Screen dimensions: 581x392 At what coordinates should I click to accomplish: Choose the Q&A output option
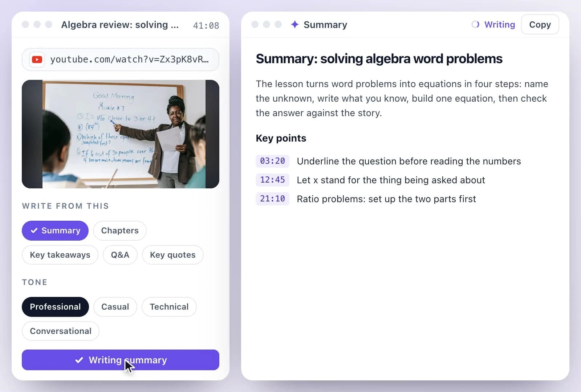click(120, 255)
